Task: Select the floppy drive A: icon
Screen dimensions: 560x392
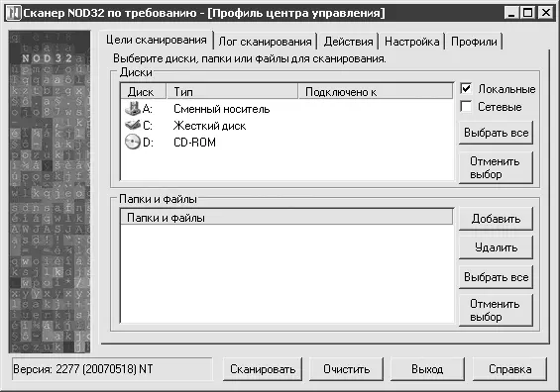Action: click(133, 109)
